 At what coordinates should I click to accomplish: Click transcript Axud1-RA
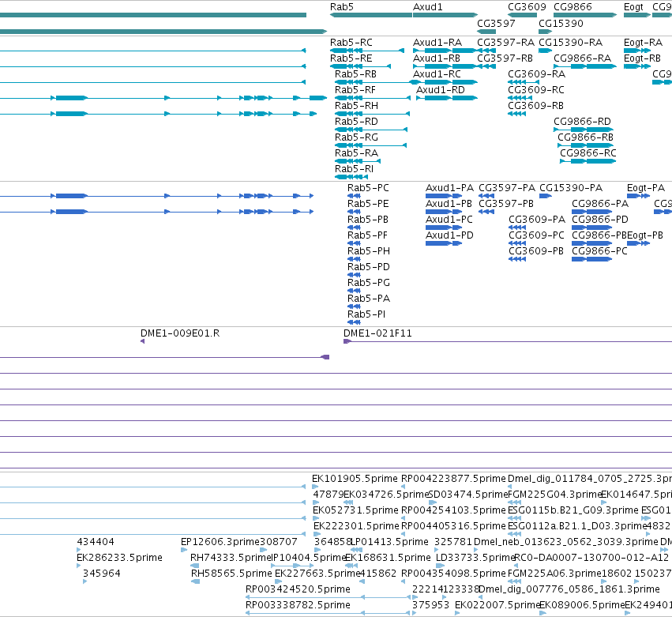pyautogui.click(x=437, y=43)
